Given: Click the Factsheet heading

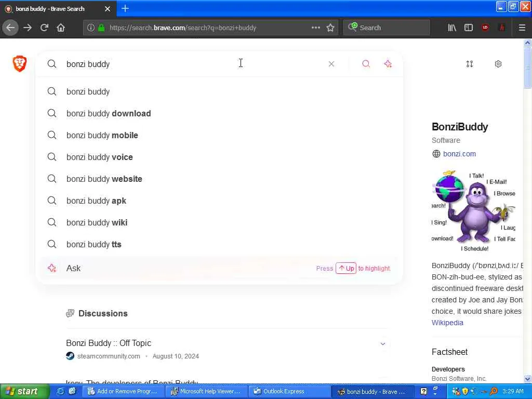Looking at the screenshot, I should pos(449,352).
